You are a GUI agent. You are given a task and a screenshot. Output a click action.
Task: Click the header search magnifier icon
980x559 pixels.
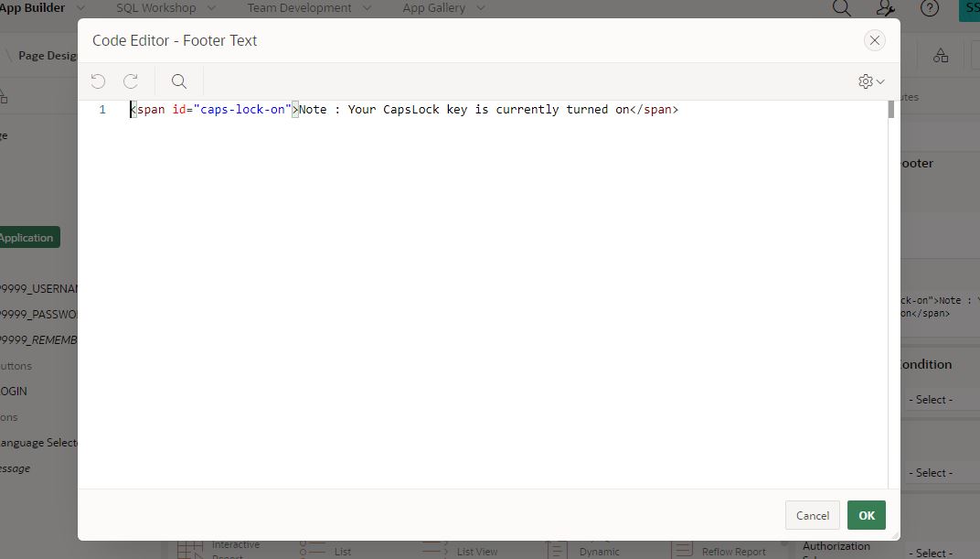pyautogui.click(x=842, y=8)
